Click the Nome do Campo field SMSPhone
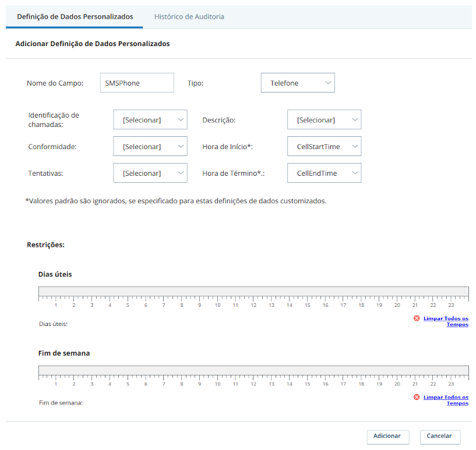 [137, 83]
